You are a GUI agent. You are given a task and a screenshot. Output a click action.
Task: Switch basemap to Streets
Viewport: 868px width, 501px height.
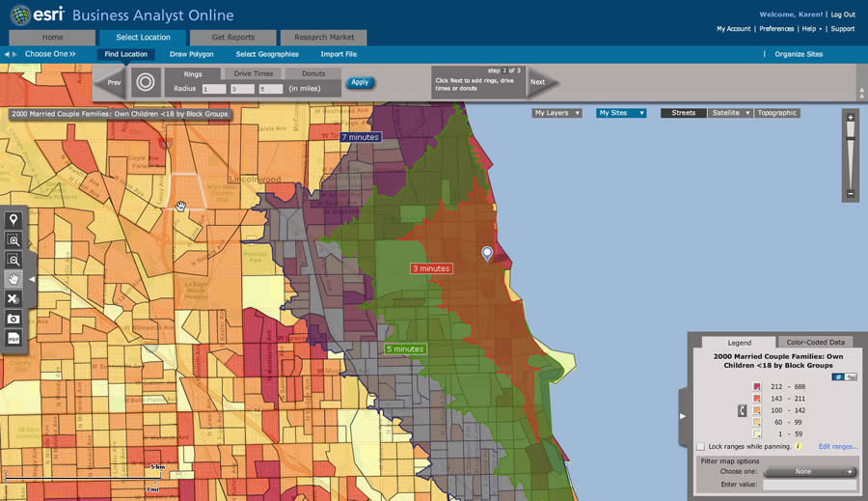tap(683, 113)
